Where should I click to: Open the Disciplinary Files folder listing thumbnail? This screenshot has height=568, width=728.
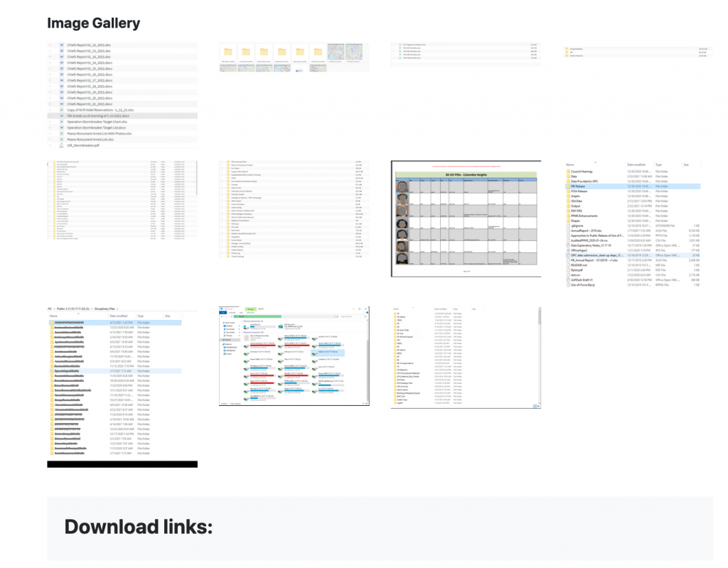coord(122,387)
